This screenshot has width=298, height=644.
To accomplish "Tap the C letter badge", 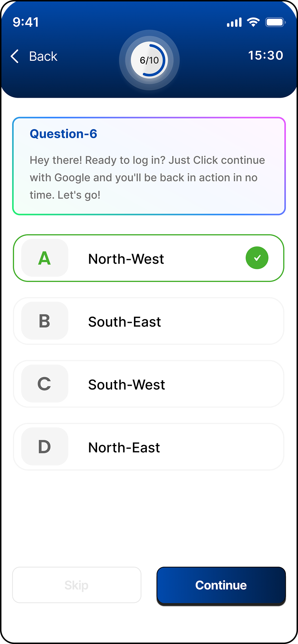I will 45,384.
